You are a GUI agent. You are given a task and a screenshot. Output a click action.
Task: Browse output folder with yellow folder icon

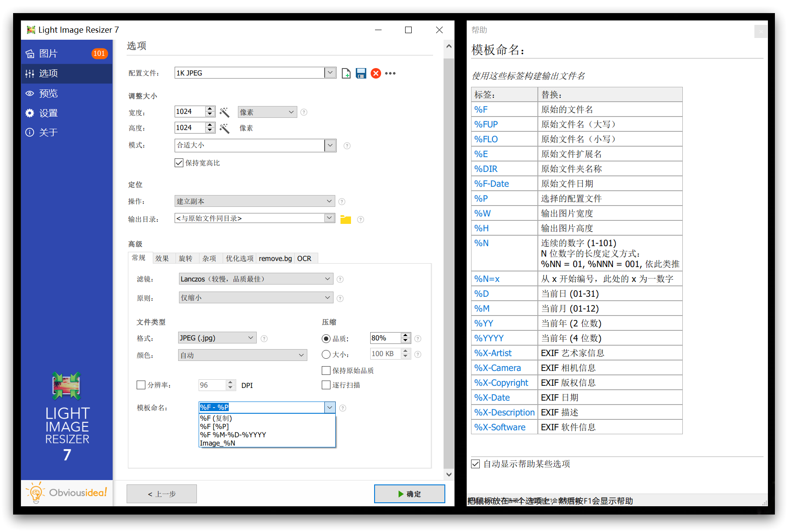click(345, 219)
